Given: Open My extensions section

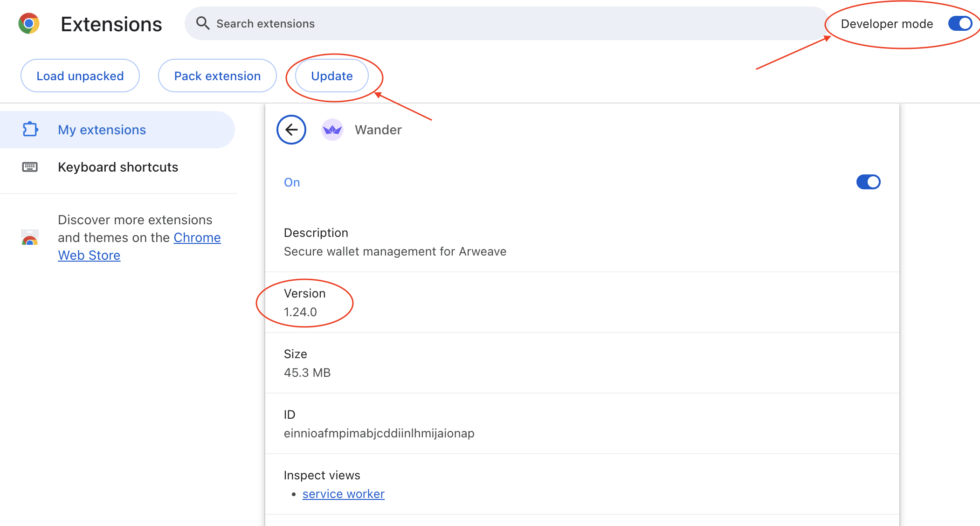Looking at the screenshot, I should click(x=117, y=130).
